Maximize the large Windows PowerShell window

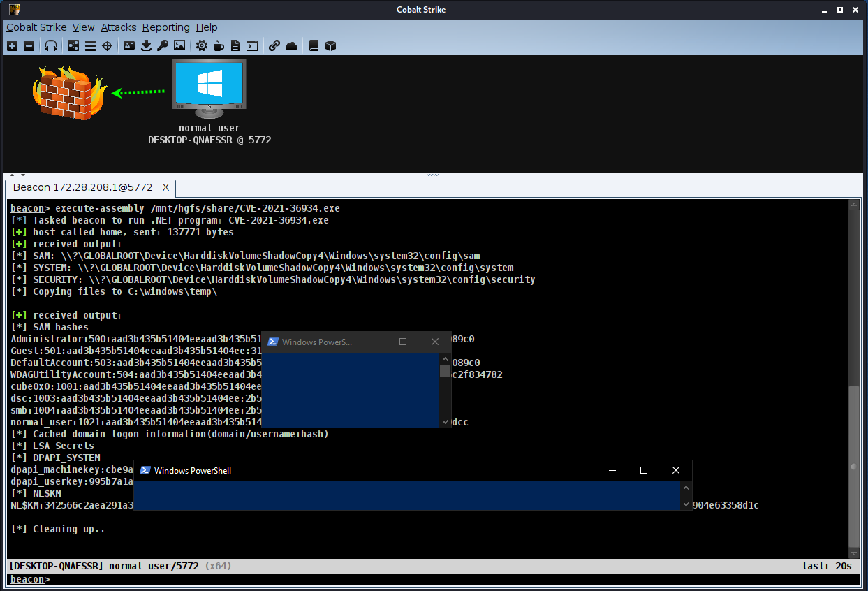(644, 470)
